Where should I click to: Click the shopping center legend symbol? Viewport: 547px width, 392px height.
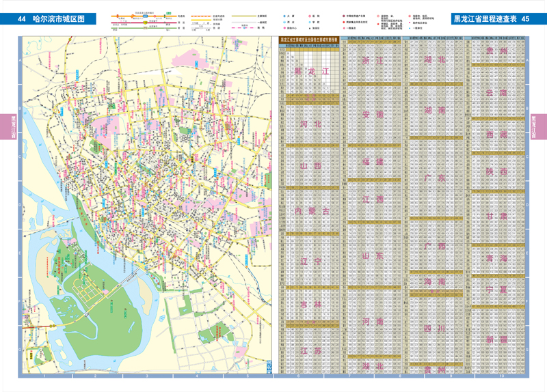tap(284, 28)
